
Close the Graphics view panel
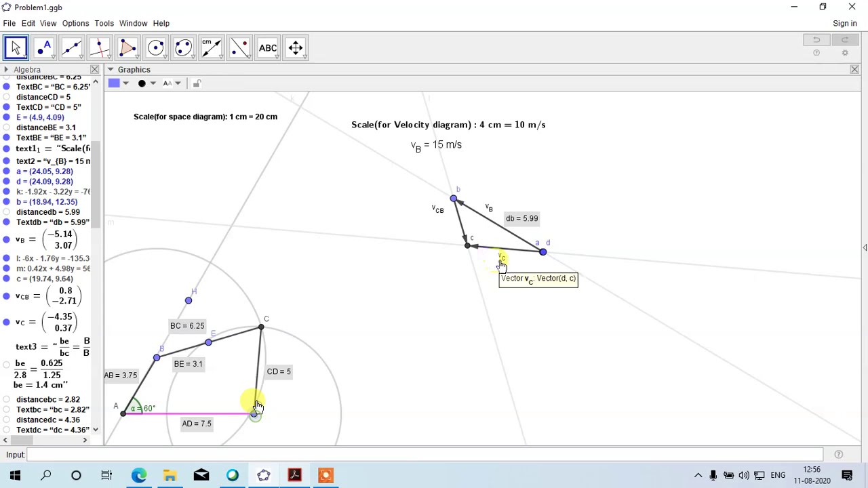coord(854,70)
